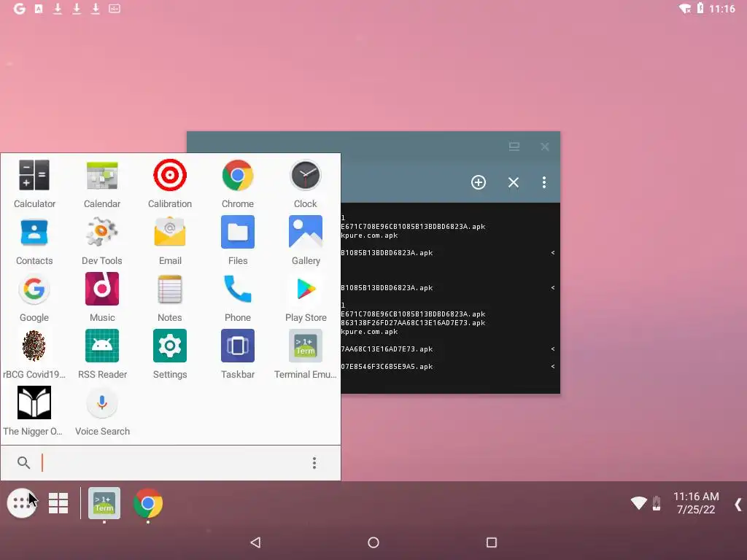747x560 pixels.
Task: Click the status bar time 11:16
Action: (722, 9)
